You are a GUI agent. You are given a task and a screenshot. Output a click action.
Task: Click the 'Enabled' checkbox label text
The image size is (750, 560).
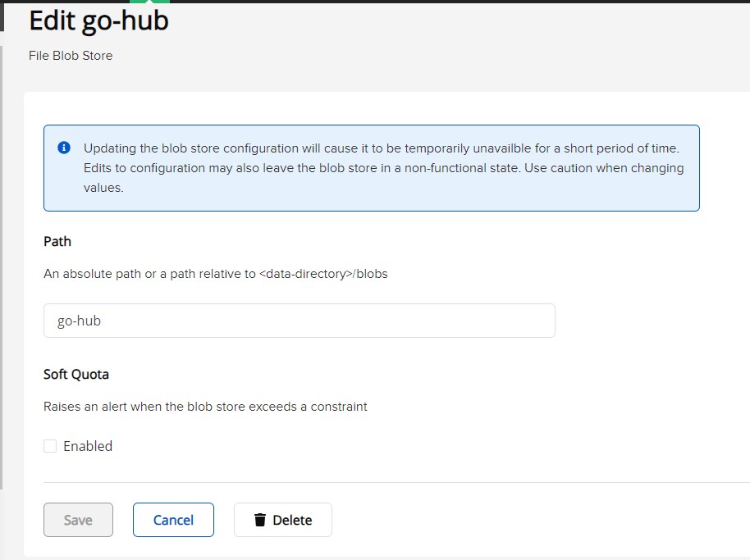pyautogui.click(x=88, y=446)
